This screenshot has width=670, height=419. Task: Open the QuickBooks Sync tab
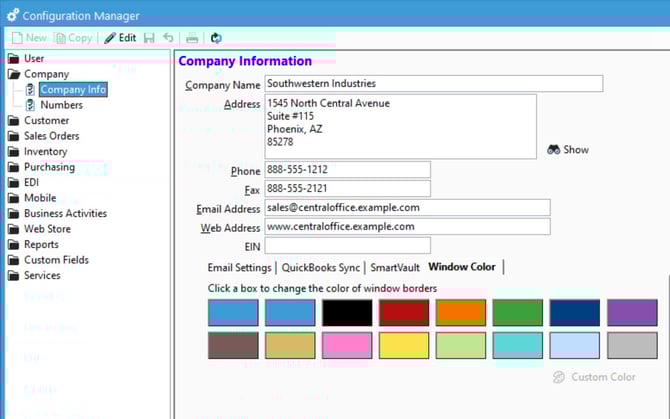pyautogui.click(x=320, y=267)
